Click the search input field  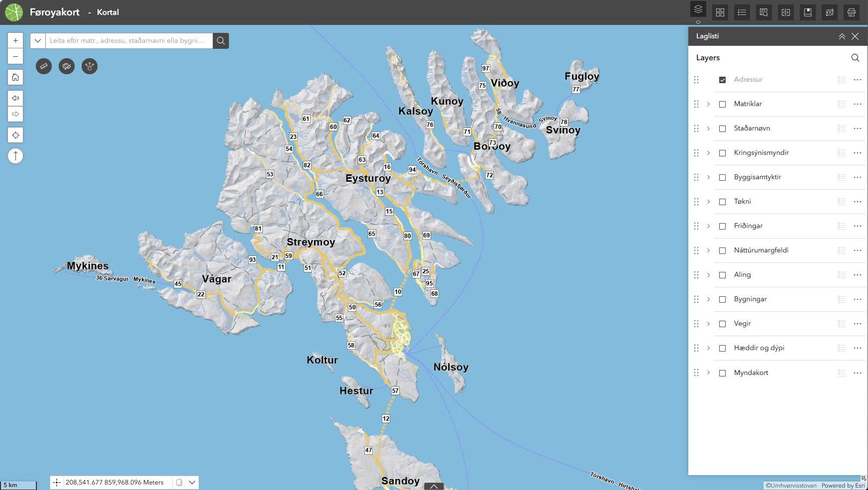129,41
